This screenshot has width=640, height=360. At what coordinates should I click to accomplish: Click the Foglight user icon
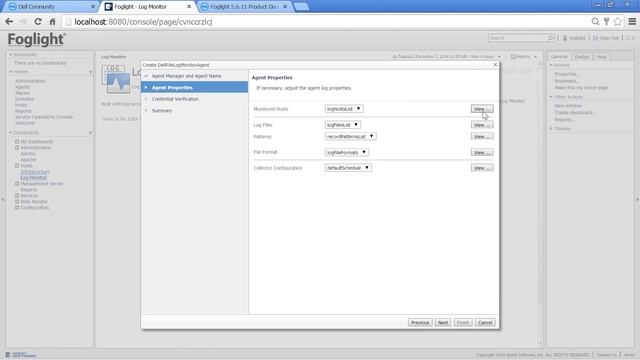[565, 38]
